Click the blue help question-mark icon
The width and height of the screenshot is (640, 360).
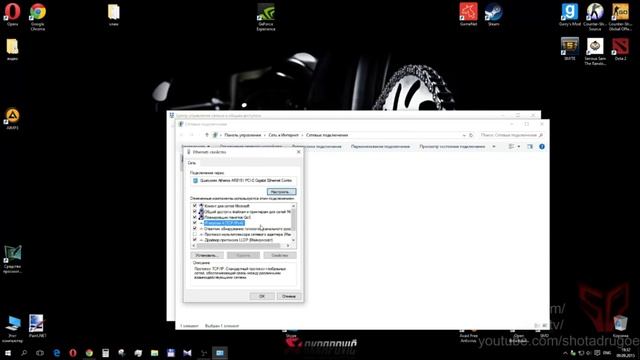pos(542,147)
